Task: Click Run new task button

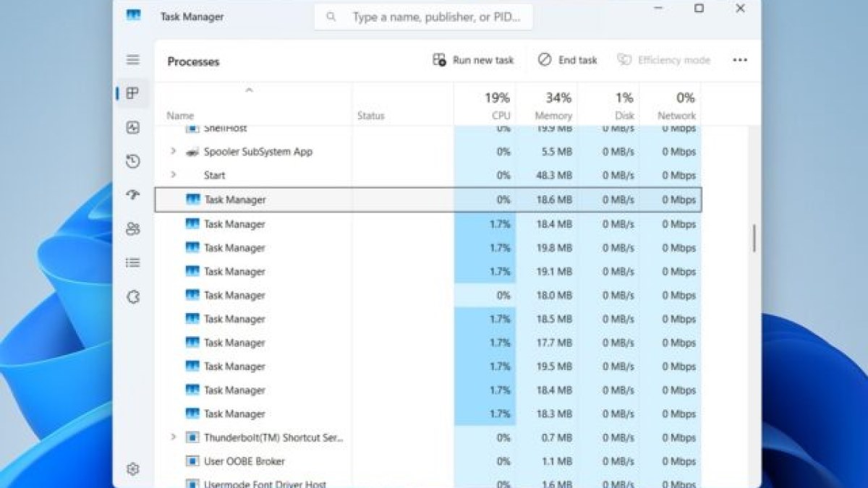Action: [473, 60]
